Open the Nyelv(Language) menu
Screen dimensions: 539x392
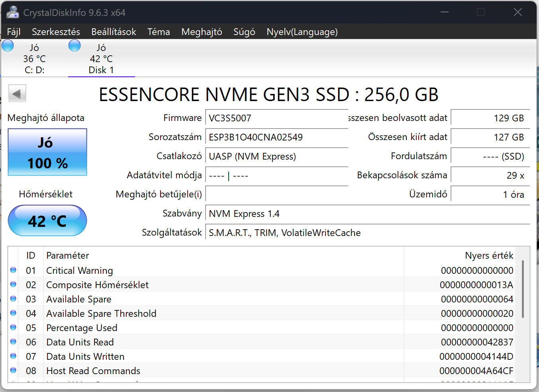pyautogui.click(x=302, y=32)
